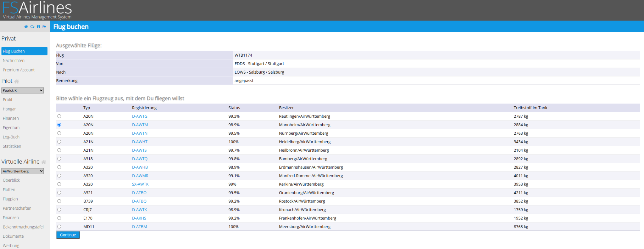
Task: Open the chat bubbles icon
Action: pyautogui.click(x=32, y=27)
